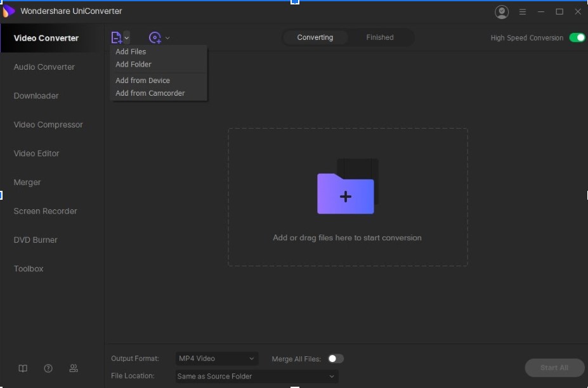The height and width of the screenshot is (388, 588).
Task: Open the user account profile icon
Action: click(502, 12)
